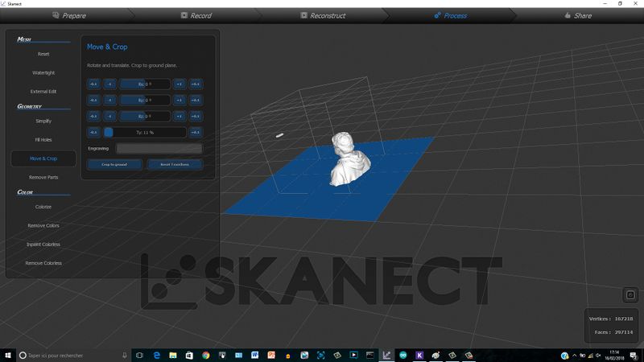Open the Colorize option under Color
Image resolution: width=644 pixels, height=362 pixels.
point(43,207)
